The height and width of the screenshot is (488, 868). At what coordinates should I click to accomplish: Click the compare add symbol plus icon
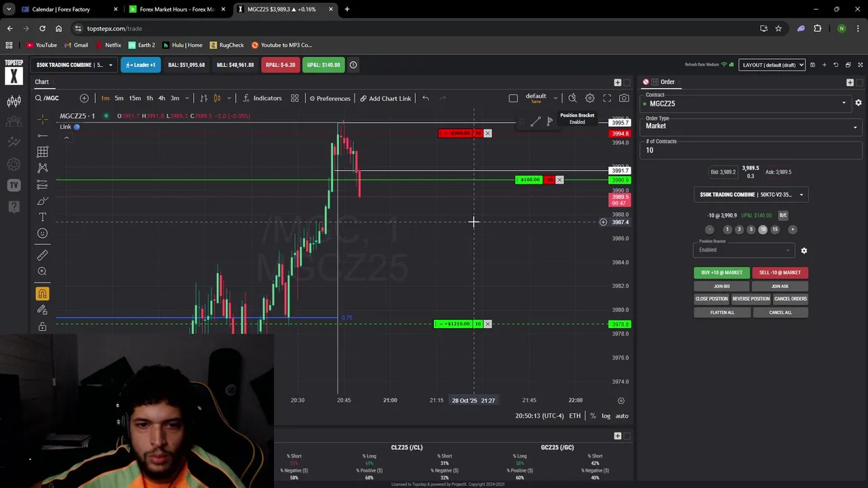click(x=84, y=98)
